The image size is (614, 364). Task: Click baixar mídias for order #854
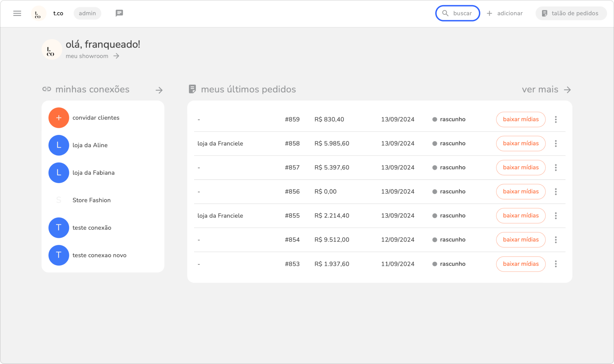(x=521, y=240)
